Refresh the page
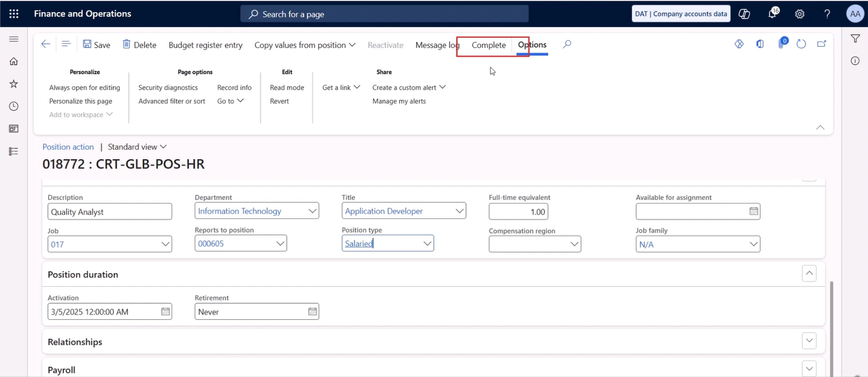 pos(801,44)
